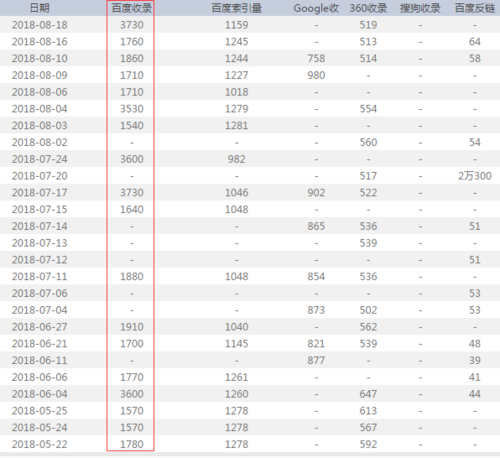The image size is (500, 458).
Task: Select the 982 index value
Action: [237, 159]
